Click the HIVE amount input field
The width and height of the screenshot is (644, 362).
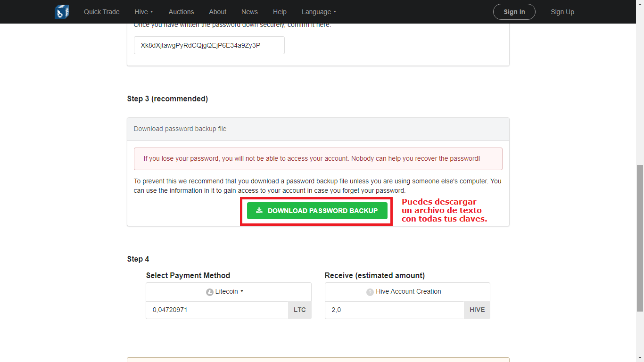[395, 310]
